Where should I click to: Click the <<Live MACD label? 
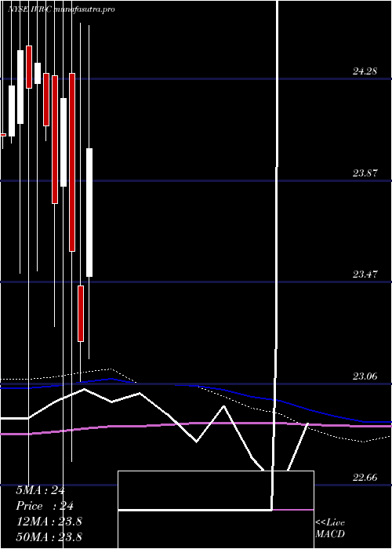pos(330,529)
